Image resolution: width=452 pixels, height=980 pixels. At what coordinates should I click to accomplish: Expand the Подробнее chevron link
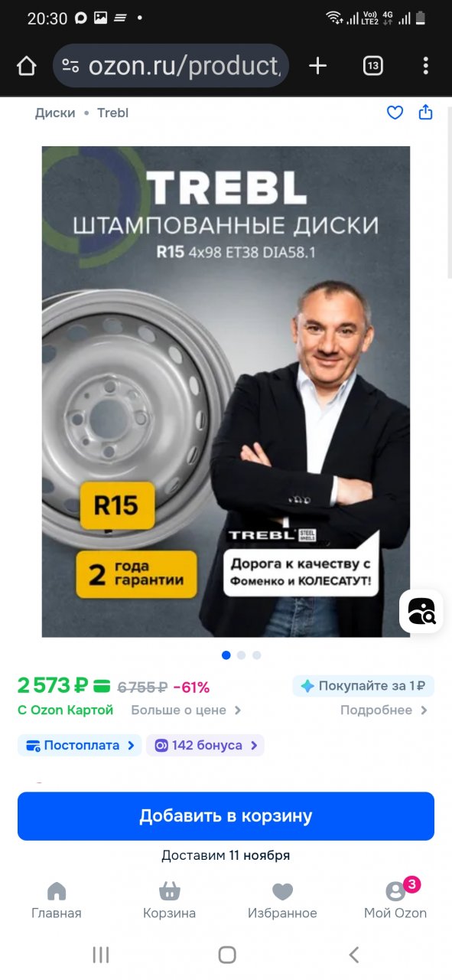(x=384, y=710)
